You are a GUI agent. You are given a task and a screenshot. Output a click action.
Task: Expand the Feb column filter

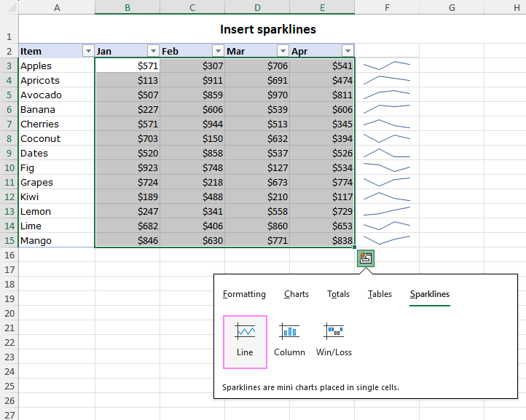click(218, 51)
